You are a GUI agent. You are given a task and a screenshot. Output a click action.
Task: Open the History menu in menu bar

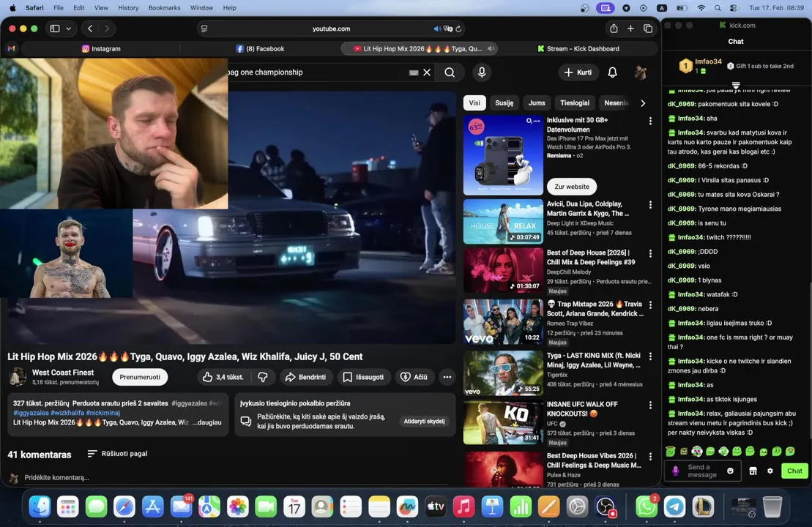tap(128, 8)
